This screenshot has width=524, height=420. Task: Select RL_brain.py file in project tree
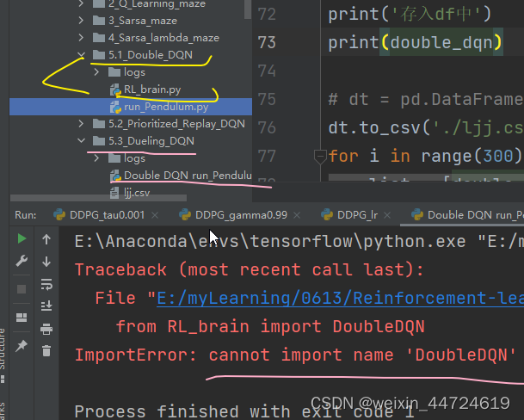click(152, 90)
